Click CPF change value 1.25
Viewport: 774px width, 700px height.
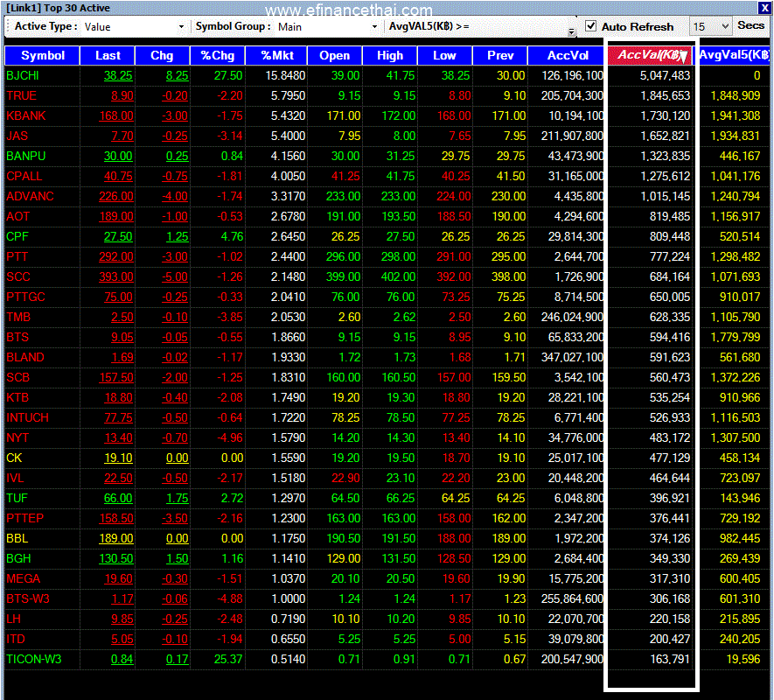[x=178, y=236]
